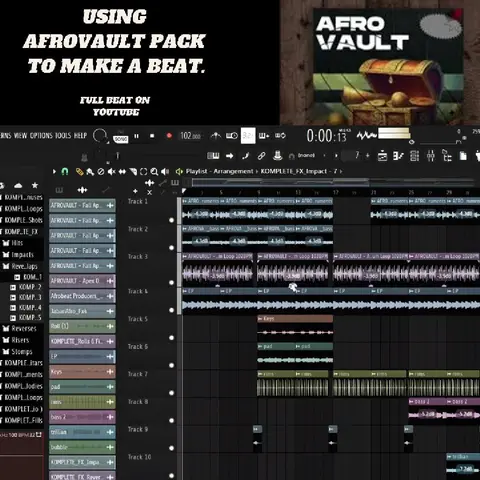Screen dimensions: 480x480
Task: Click the Playlist - Arrangement breadcrumb
Action: 220,171
